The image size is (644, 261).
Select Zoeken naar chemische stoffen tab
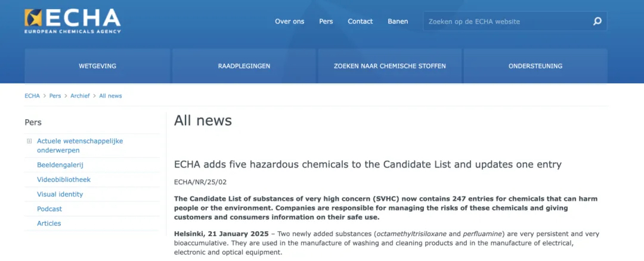coord(389,66)
